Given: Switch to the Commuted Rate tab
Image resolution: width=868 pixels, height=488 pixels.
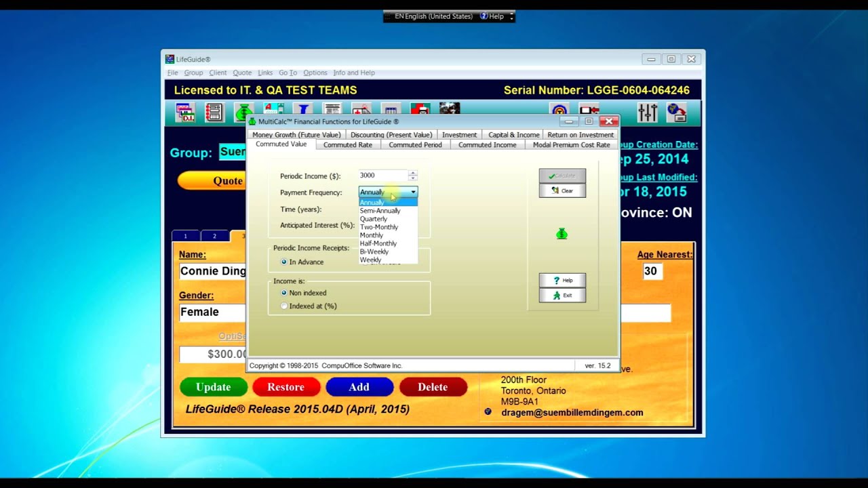Looking at the screenshot, I should [347, 144].
